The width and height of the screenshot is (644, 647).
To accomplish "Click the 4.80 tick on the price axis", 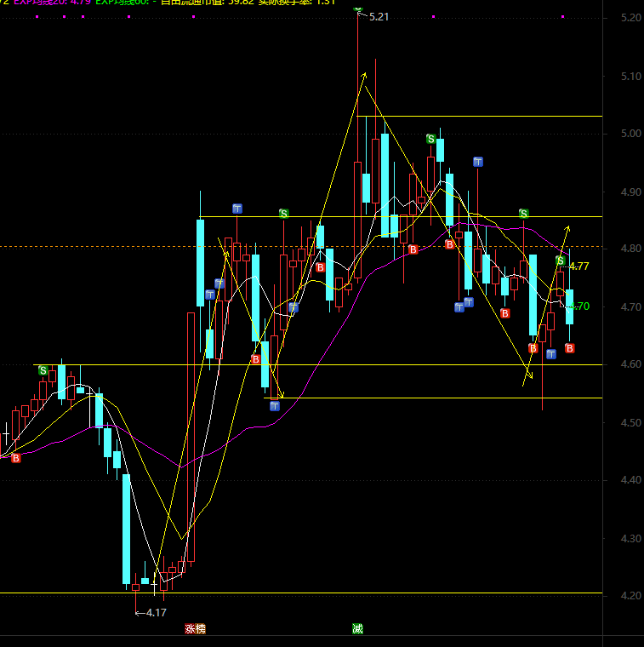I will pos(631,249).
